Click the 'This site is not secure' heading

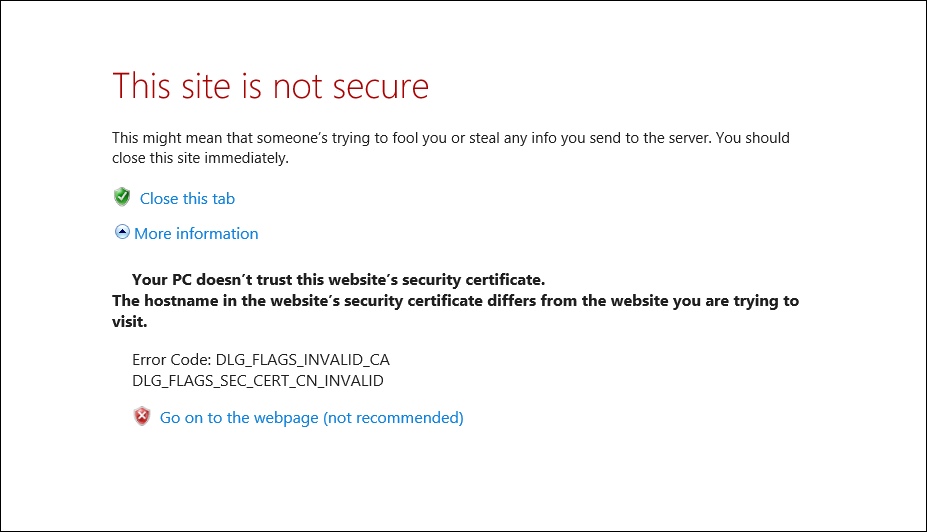click(x=270, y=85)
